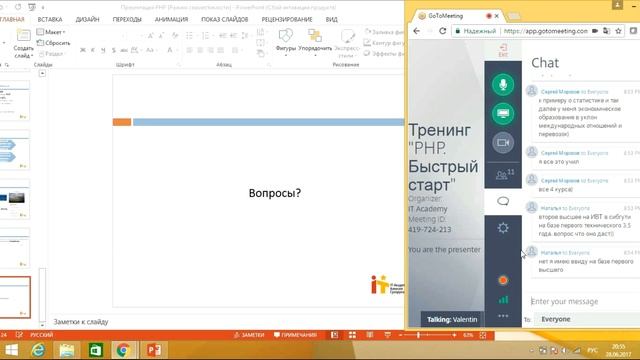This screenshot has height=360, width=640.
Task: Open the Макет layout dropdown
Action: tap(51, 32)
